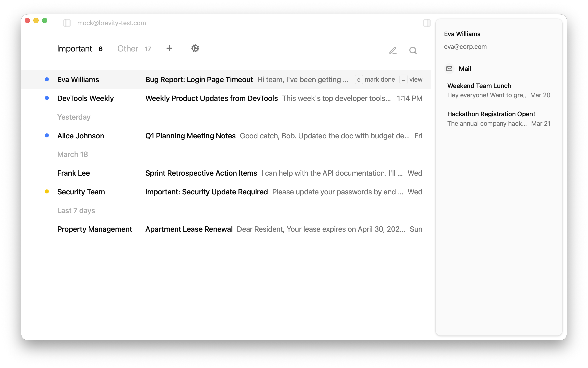Click the mock@brevity-test.com account name
588x368 pixels.
pyautogui.click(x=112, y=23)
